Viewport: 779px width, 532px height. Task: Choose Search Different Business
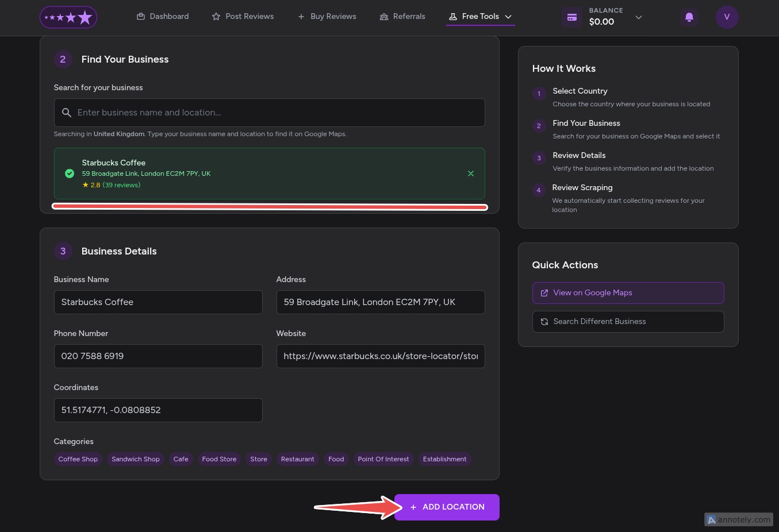click(628, 322)
